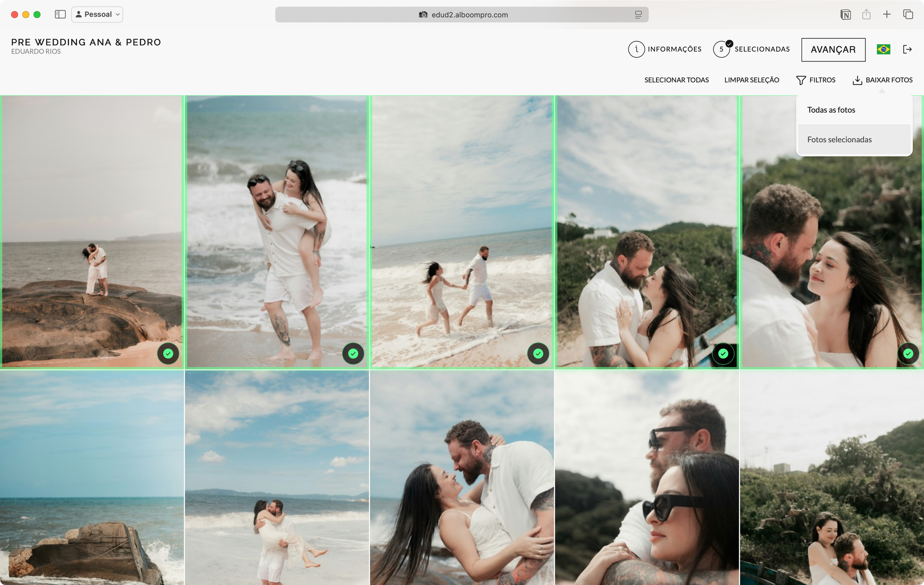Click Limpar Seleção to clear selection

click(752, 79)
